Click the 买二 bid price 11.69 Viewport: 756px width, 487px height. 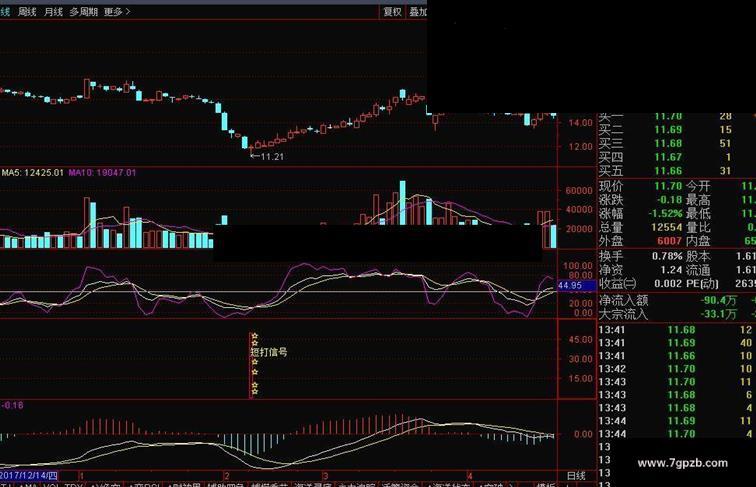(x=668, y=130)
